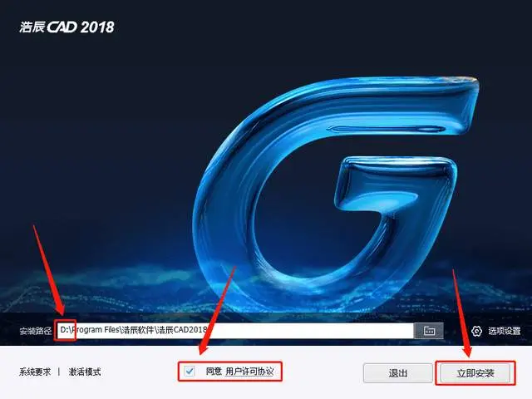Click the 立即安装 button
This screenshot has width=532, height=399.
tap(475, 373)
